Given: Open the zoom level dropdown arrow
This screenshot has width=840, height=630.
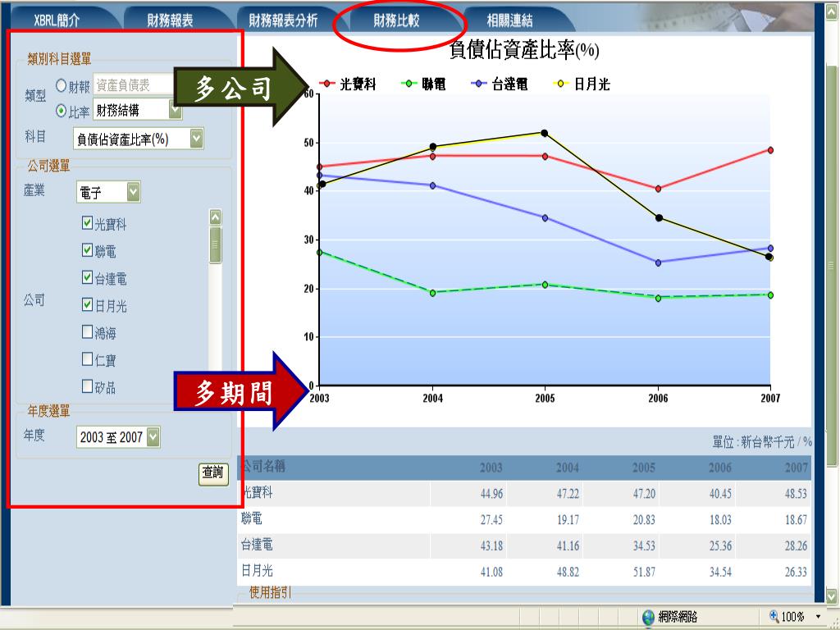Looking at the screenshot, I should pos(818,617).
